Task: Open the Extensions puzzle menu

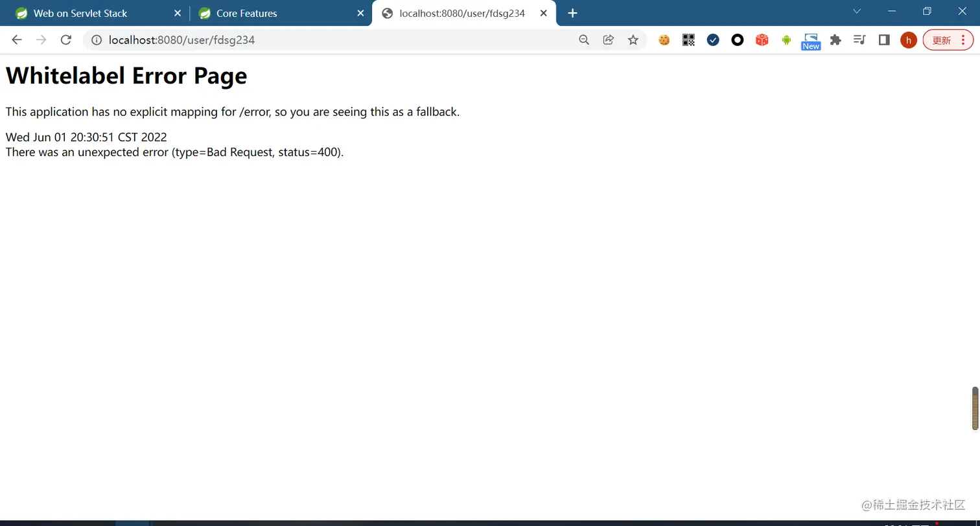Action: click(835, 40)
